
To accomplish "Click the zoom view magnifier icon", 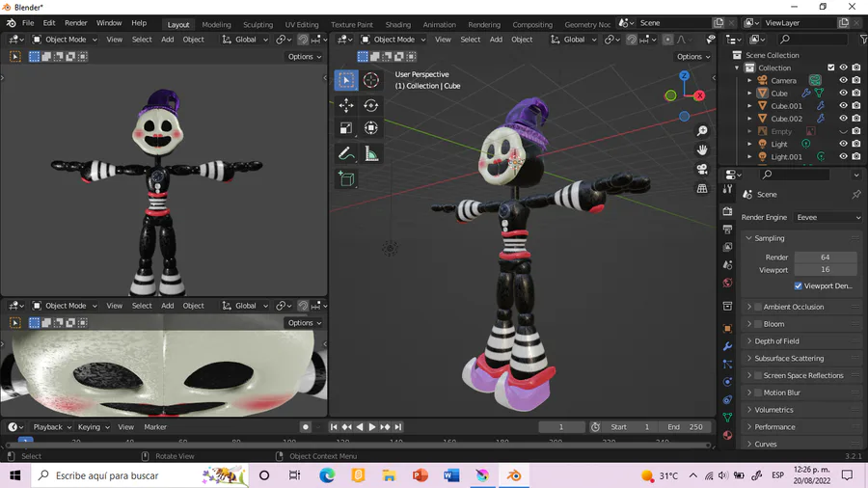I will coord(702,131).
